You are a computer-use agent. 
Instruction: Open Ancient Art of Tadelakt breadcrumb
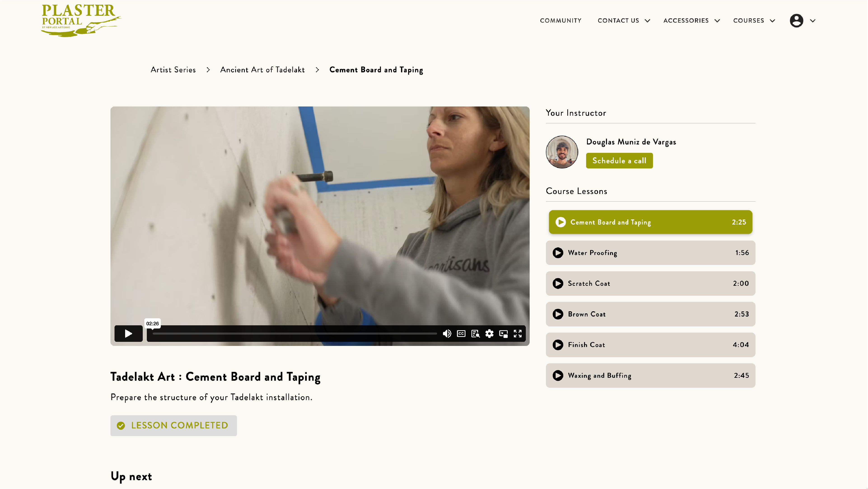tap(262, 69)
